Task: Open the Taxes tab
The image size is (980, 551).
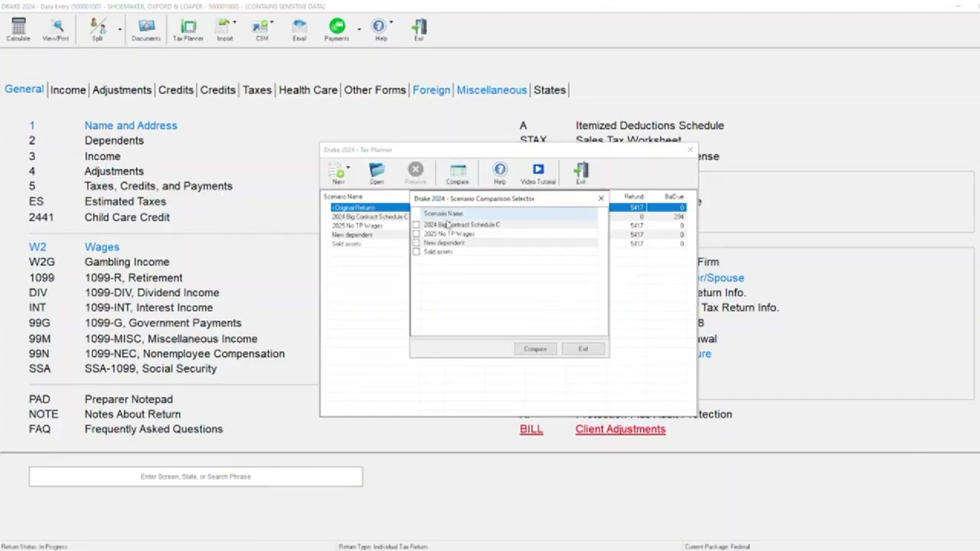Action: pyautogui.click(x=257, y=90)
